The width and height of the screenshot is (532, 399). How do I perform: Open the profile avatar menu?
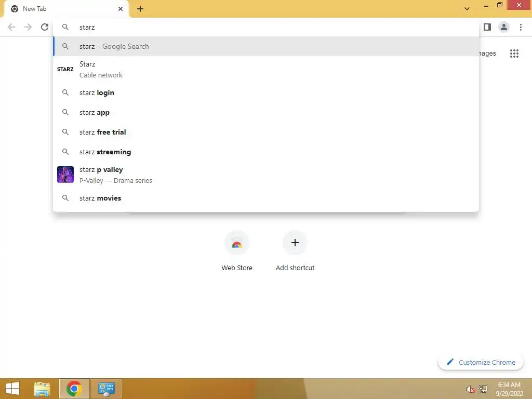point(504,27)
